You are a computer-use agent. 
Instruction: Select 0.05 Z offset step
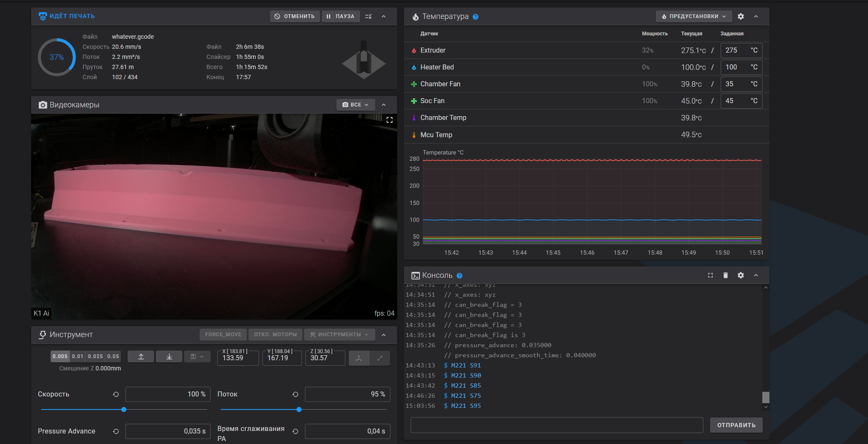[x=113, y=356]
